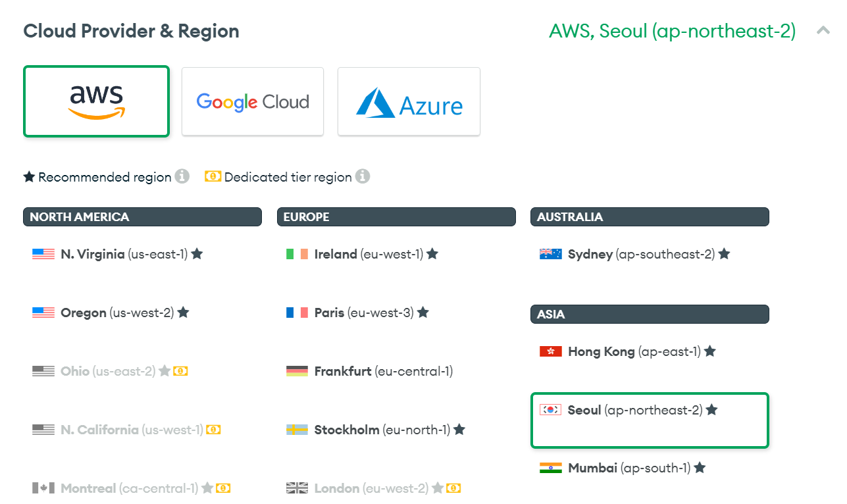Image resolution: width=847 pixels, height=504 pixels.
Task: Click the French flag beside Paris
Action: click(297, 313)
